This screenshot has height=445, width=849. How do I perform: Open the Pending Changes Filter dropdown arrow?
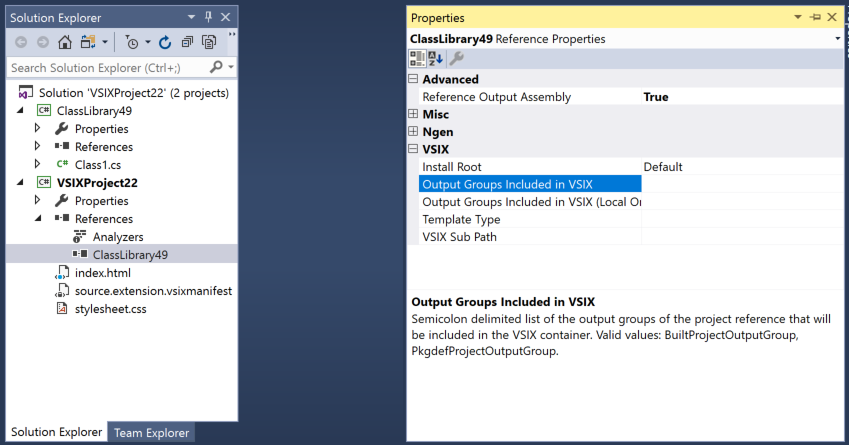[148, 42]
